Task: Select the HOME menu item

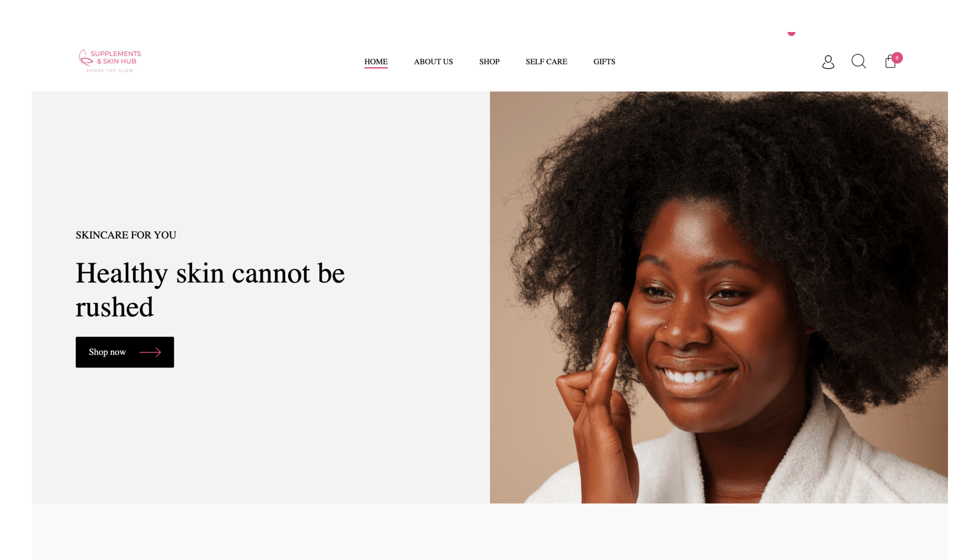Action: (376, 61)
